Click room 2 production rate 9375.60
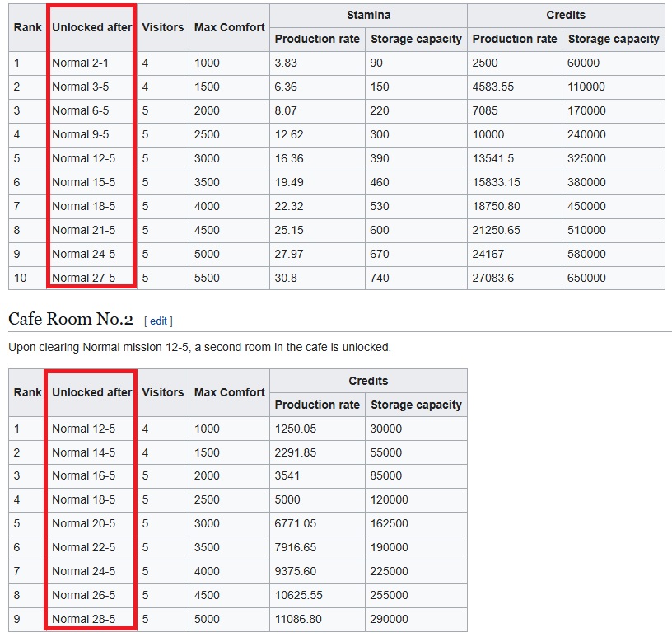Screen dimensions: 672x637 [x=296, y=571]
